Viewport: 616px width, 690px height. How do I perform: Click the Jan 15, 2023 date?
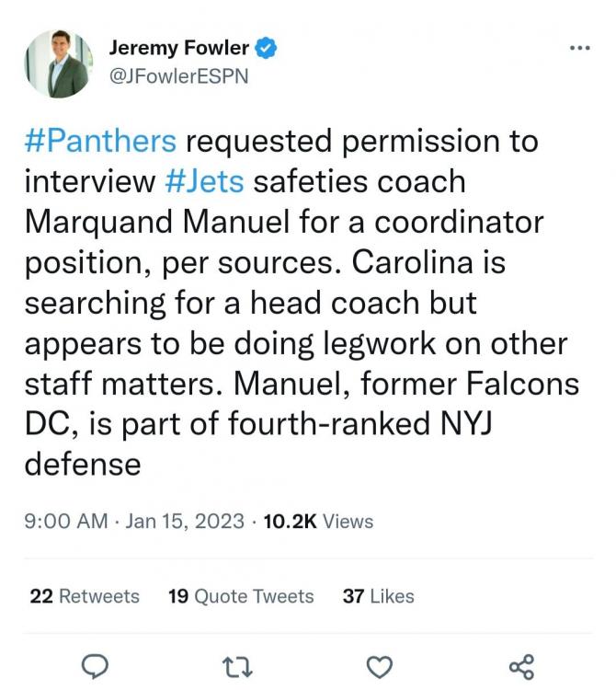pos(185,522)
